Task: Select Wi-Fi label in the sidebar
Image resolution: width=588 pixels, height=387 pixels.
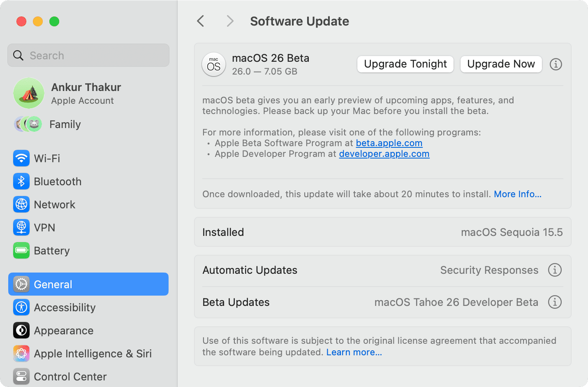Action: (x=47, y=158)
